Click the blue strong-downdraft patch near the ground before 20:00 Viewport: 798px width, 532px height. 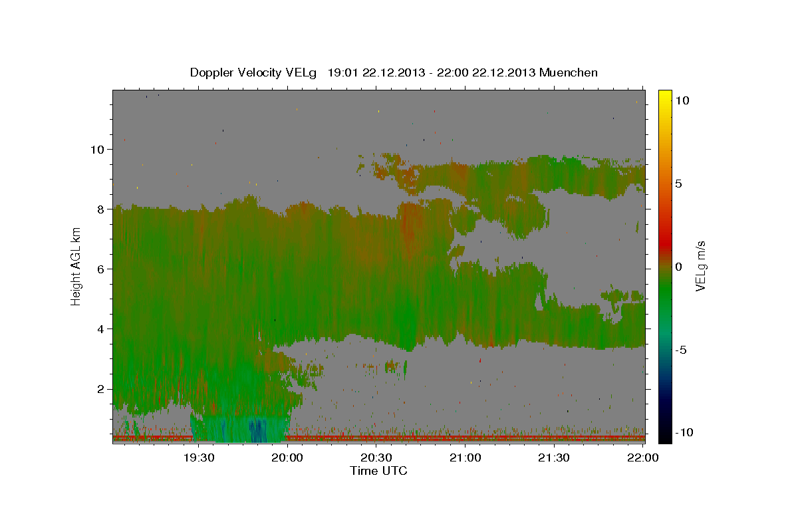(257, 430)
